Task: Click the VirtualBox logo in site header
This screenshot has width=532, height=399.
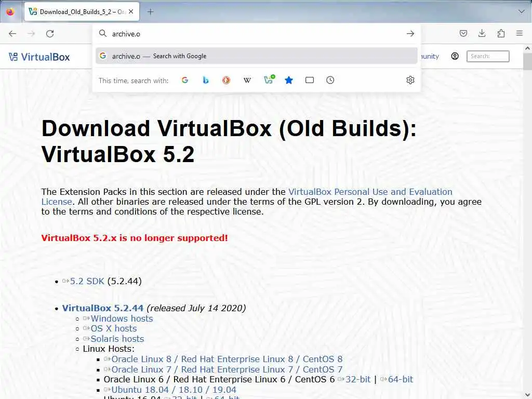Action: click(x=39, y=57)
